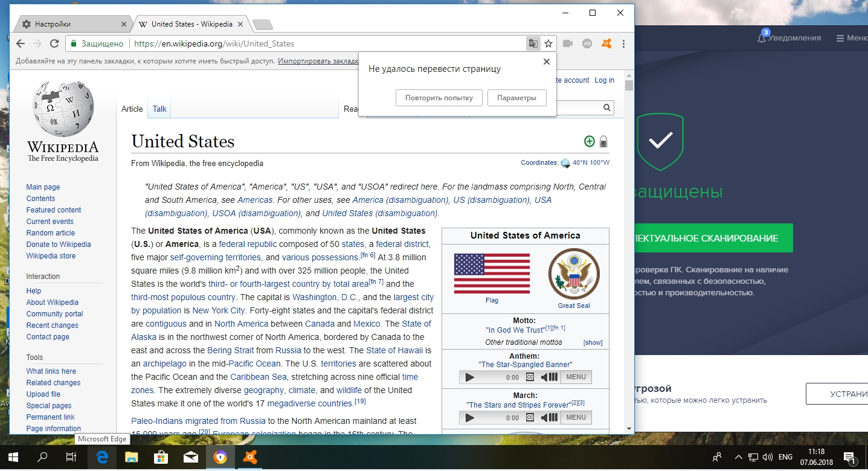Switch to Wikipedia Talk tab
This screenshot has height=471, width=868.
tap(159, 109)
